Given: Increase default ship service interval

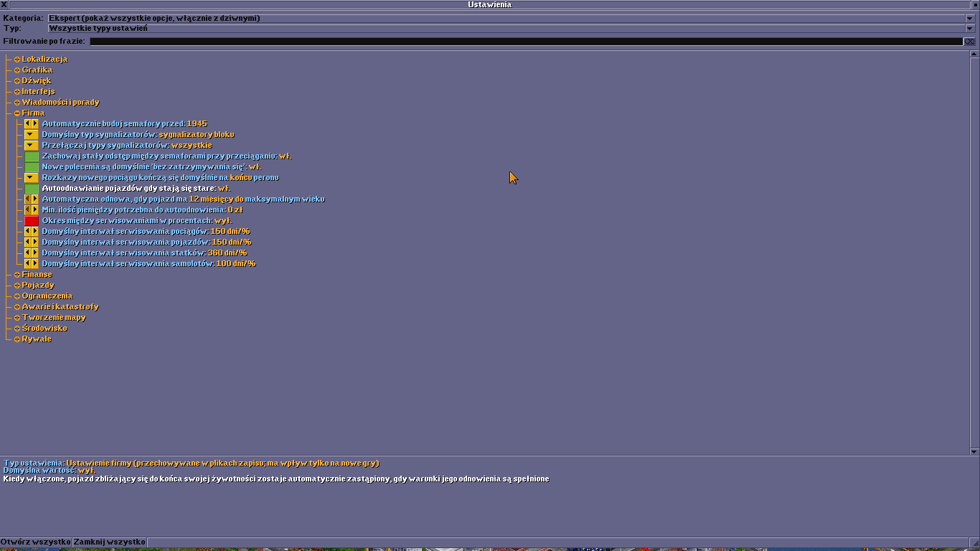Looking at the screenshot, I should (35, 253).
